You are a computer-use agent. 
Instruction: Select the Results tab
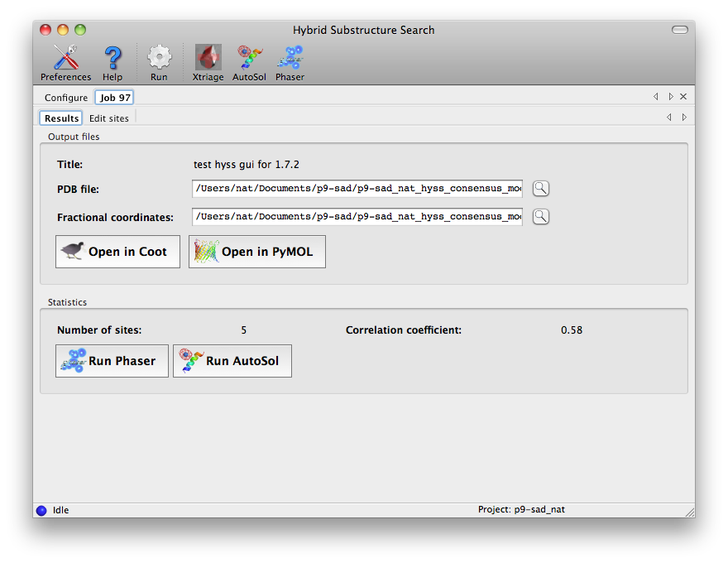tap(61, 118)
